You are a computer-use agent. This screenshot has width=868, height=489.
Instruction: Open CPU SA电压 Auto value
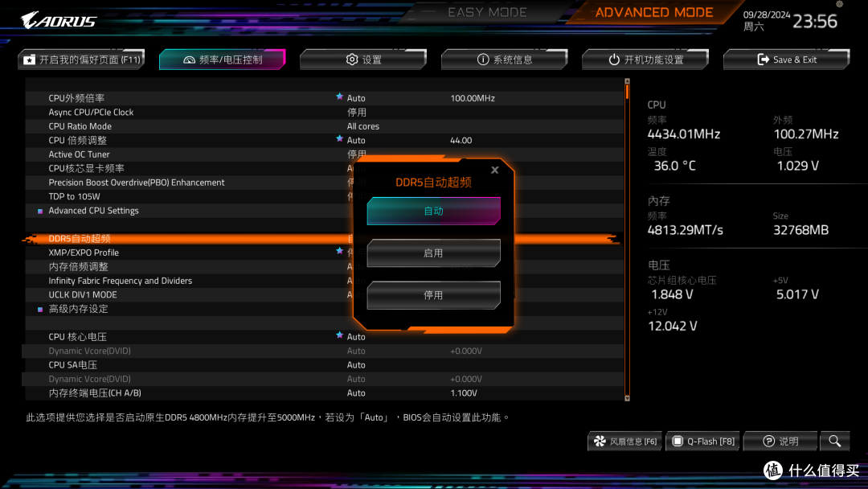click(356, 365)
